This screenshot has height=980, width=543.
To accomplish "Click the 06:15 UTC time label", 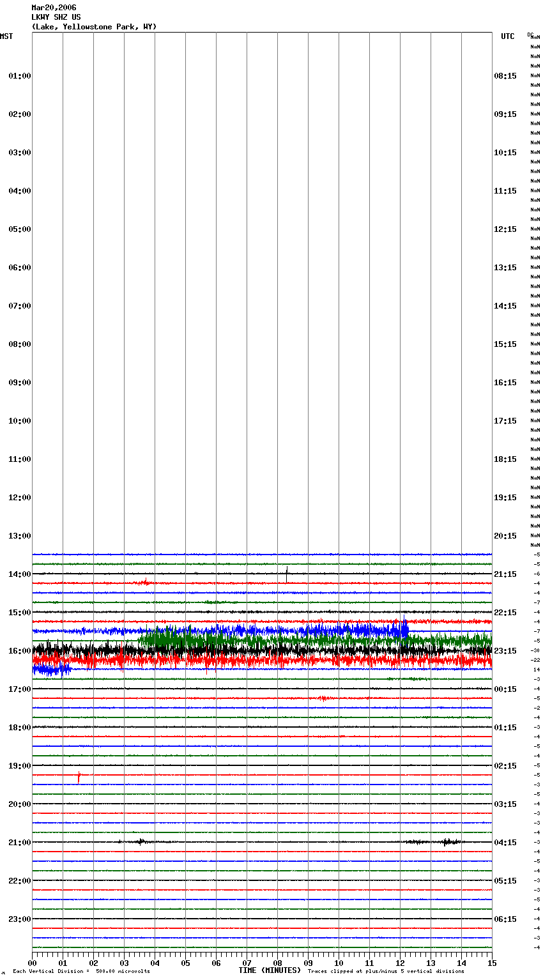I will [x=505, y=919].
